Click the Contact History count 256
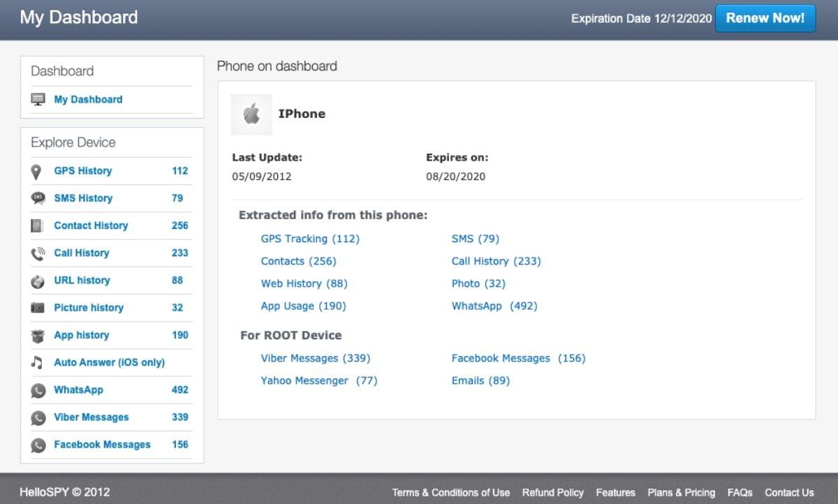Screen dimensions: 838x504 [x=180, y=225]
